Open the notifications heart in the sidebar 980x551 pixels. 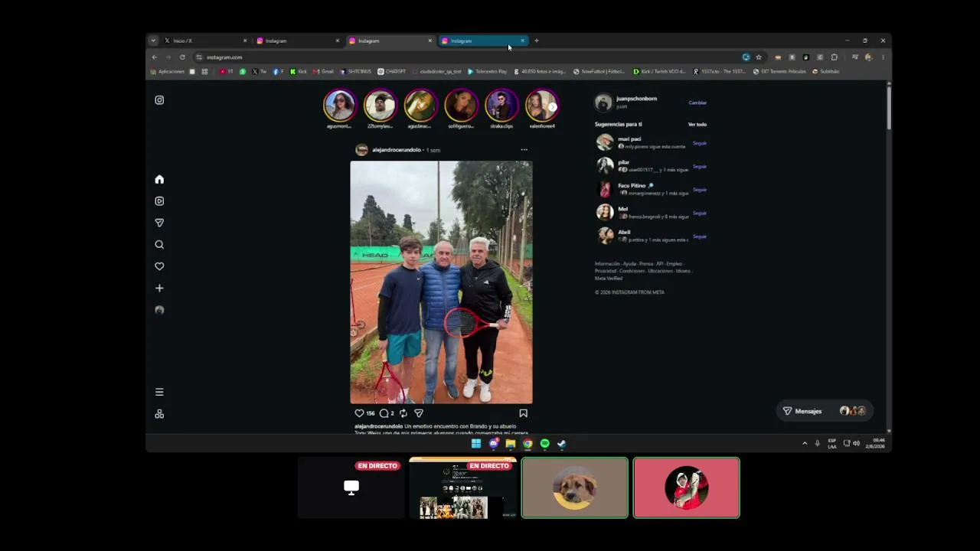tap(159, 266)
